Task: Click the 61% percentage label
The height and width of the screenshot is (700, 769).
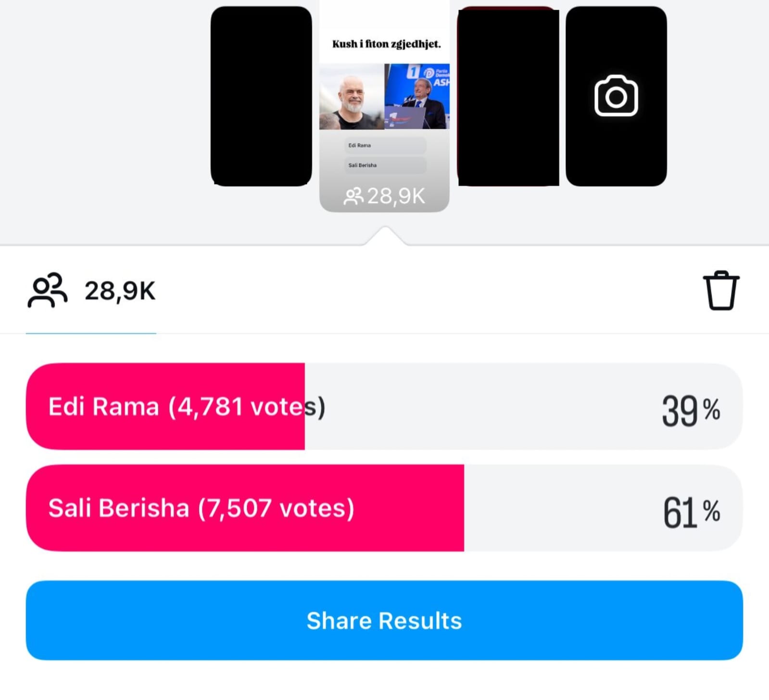Action: [x=692, y=512]
